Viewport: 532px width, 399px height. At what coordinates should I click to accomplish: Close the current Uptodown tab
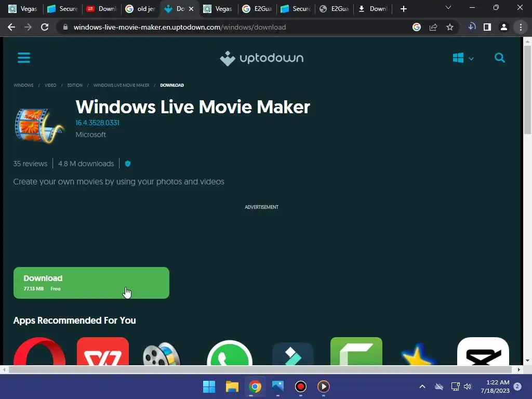point(191,9)
